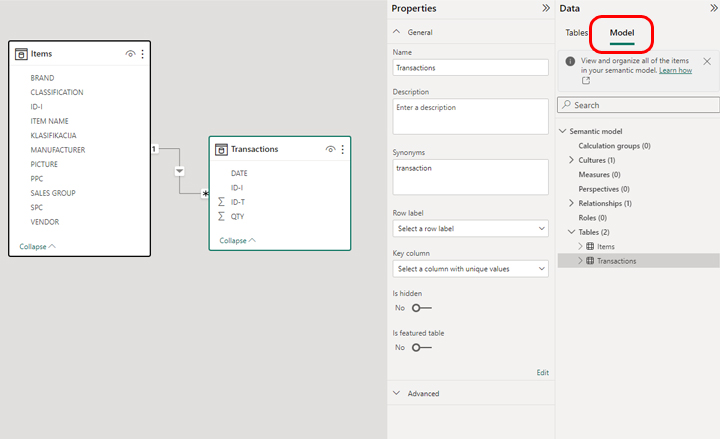Click the Name field containing Transactions
The image size is (720, 439).
471,68
